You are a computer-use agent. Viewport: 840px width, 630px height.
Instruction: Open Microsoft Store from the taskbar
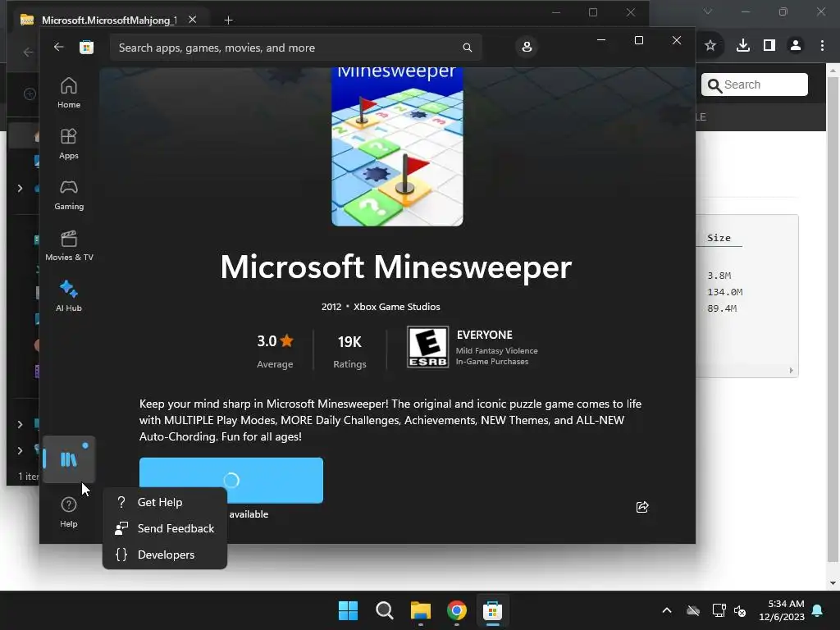[x=492, y=610]
